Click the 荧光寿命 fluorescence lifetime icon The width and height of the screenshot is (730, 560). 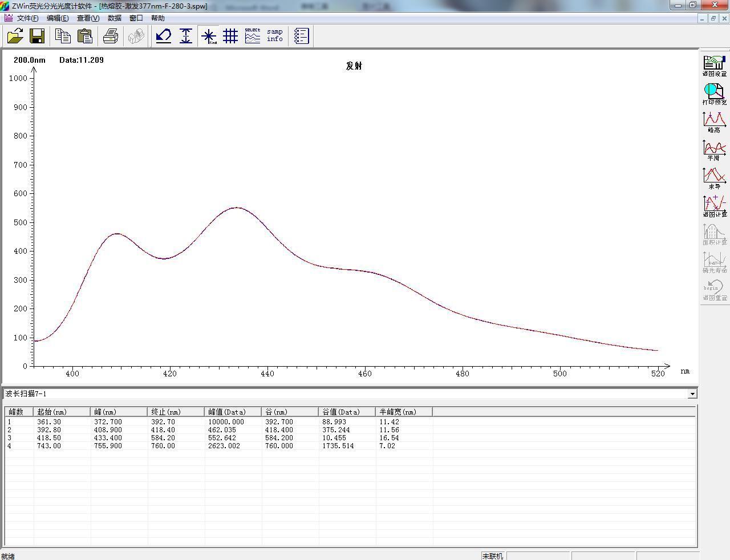point(714,262)
